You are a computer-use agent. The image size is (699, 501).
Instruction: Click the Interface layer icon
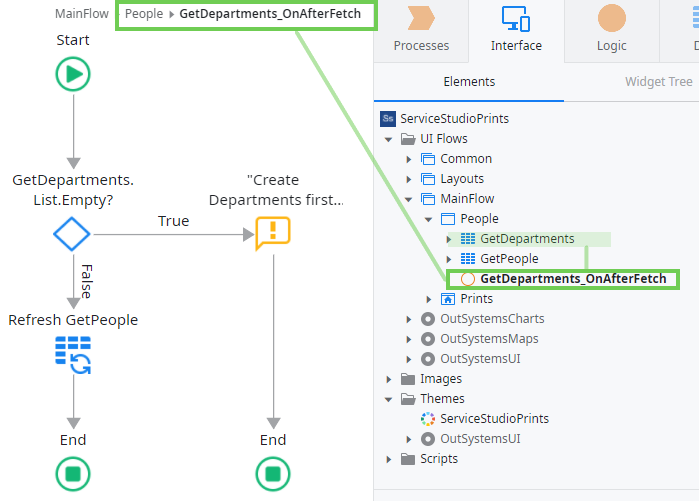coord(516,19)
